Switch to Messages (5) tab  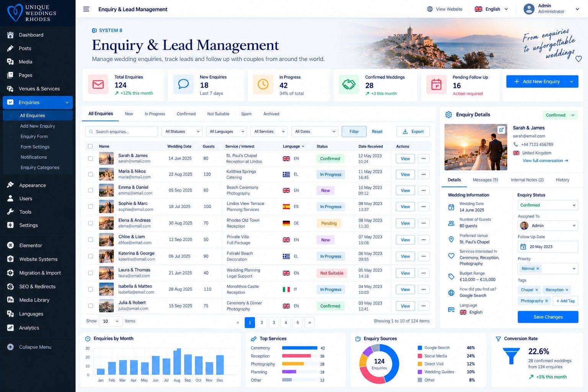tap(485, 180)
